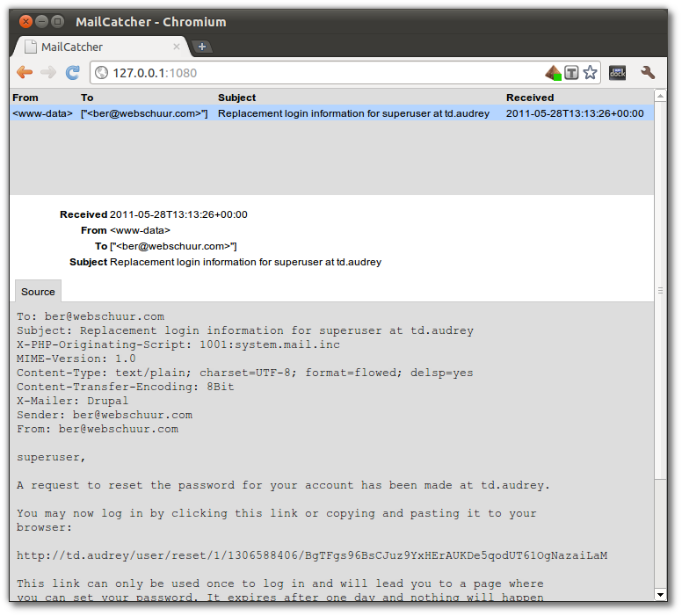Click the vertical scrollbar thumb
This screenshot has width=682, height=616.
pyautogui.click(x=660, y=290)
